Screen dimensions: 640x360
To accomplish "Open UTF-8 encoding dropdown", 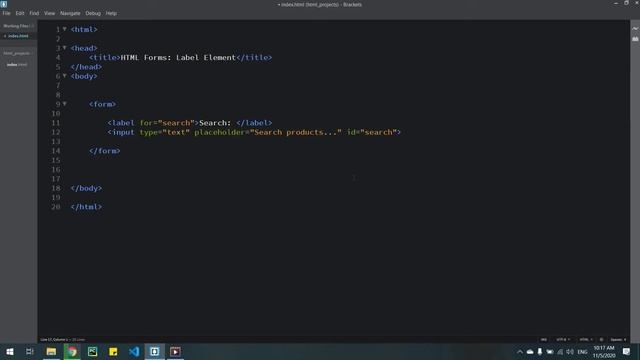I will tap(562, 340).
